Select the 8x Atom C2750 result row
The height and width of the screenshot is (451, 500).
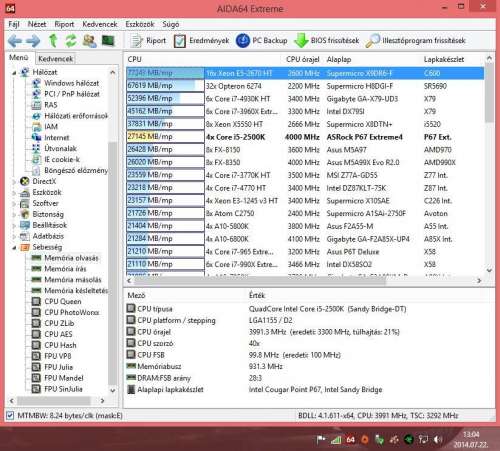pyautogui.click(x=305, y=213)
